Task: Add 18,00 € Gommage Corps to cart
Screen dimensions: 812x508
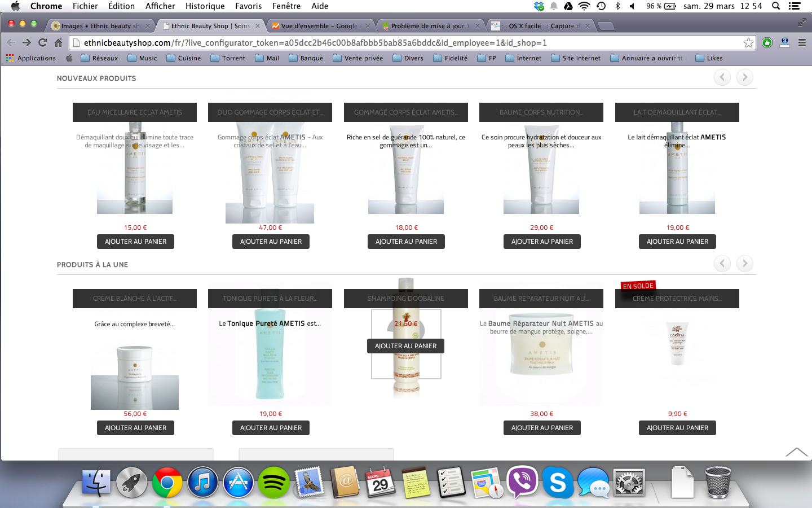Action: pos(406,242)
